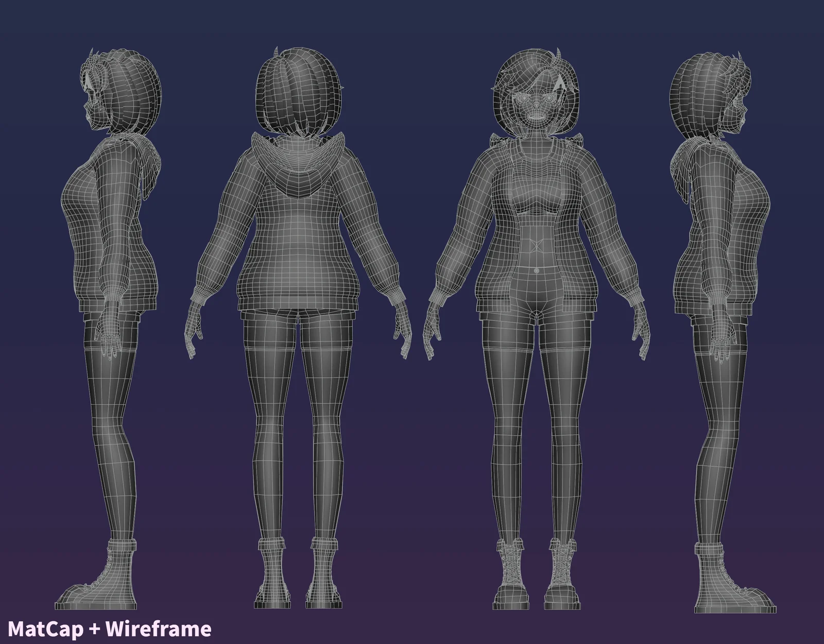Click the right-profile character view

721,309
